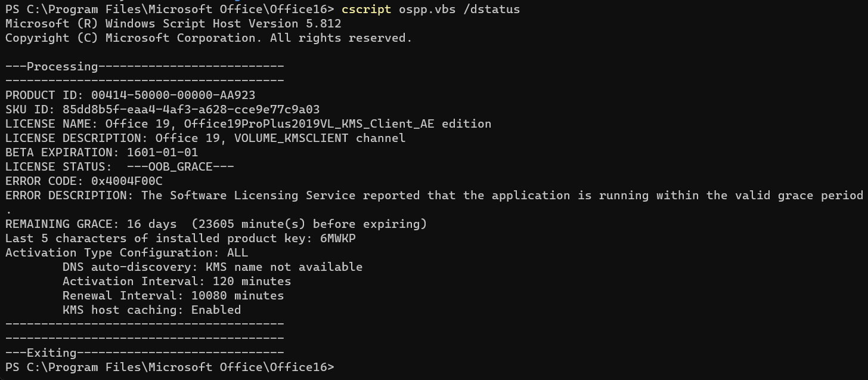
Task: Click the ERROR DESCRIPTION grace period message
Action: (501, 196)
